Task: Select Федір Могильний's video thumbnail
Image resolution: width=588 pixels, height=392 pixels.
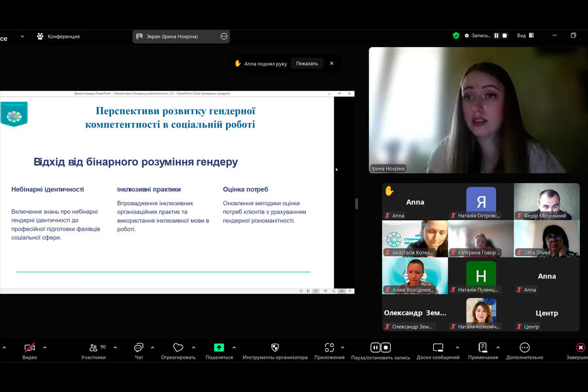Action: (x=546, y=202)
